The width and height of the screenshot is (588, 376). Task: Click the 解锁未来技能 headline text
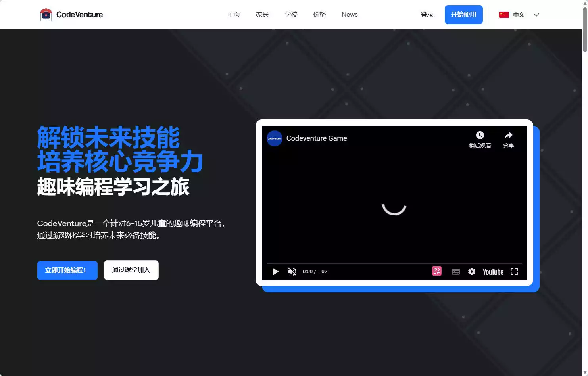[109, 137]
